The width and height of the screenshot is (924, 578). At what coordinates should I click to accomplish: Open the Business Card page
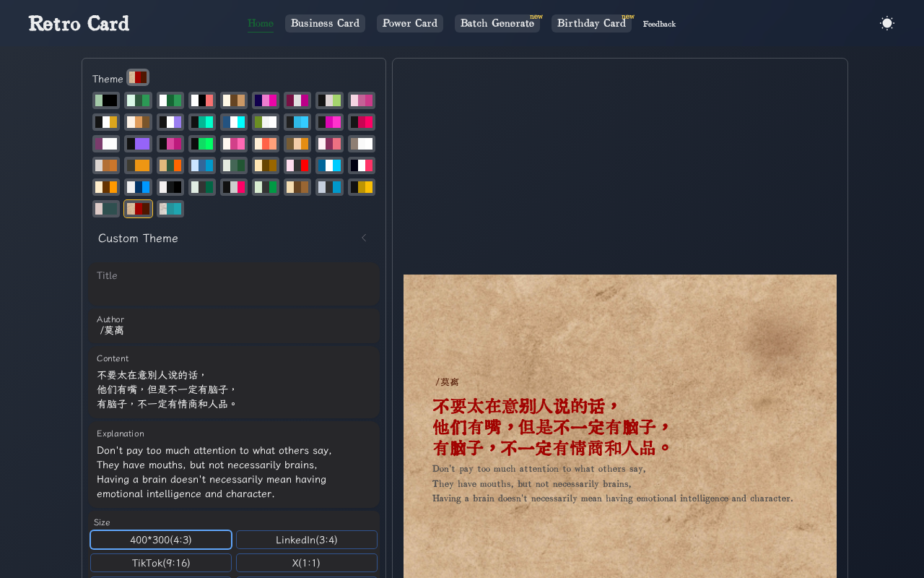pos(325,23)
